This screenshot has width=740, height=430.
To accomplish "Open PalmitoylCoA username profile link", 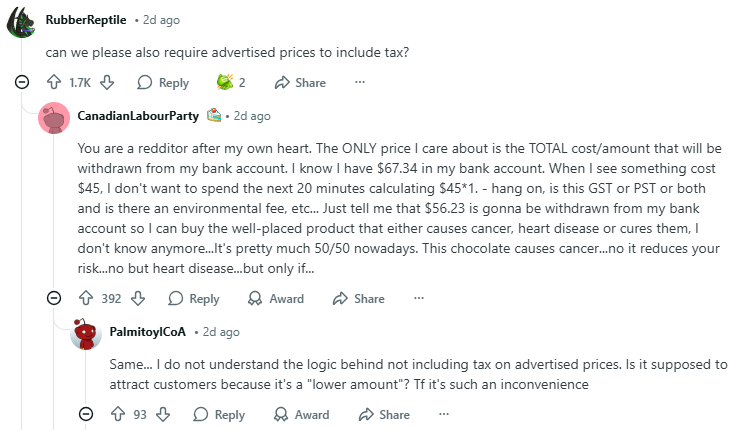I will (x=147, y=332).
